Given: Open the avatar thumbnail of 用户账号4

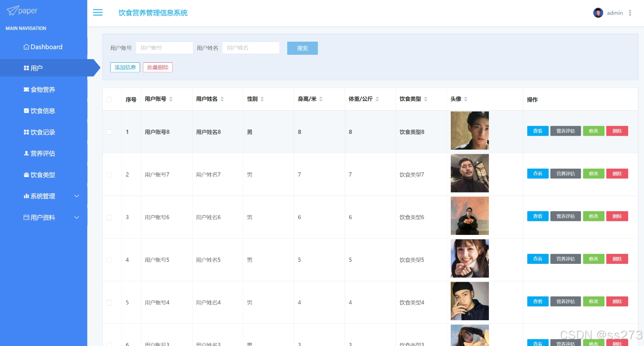Looking at the screenshot, I should click(x=470, y=301).
